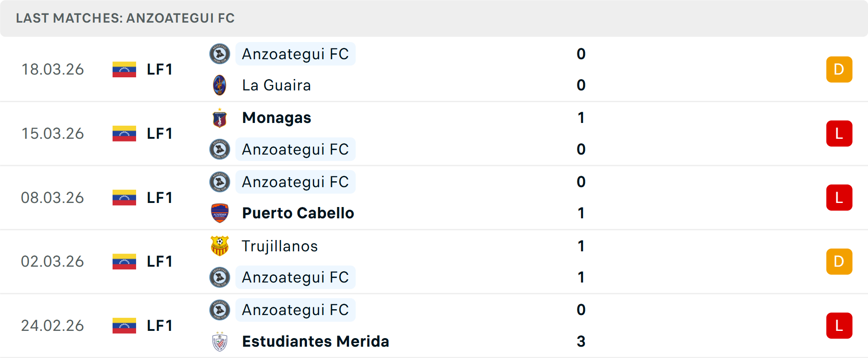
Task: Click the Estudiantes Merida club crest
Action: 220,341
